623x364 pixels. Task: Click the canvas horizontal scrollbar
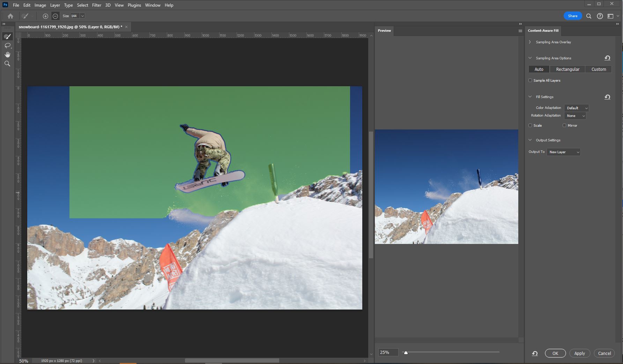tap(232, 361)
